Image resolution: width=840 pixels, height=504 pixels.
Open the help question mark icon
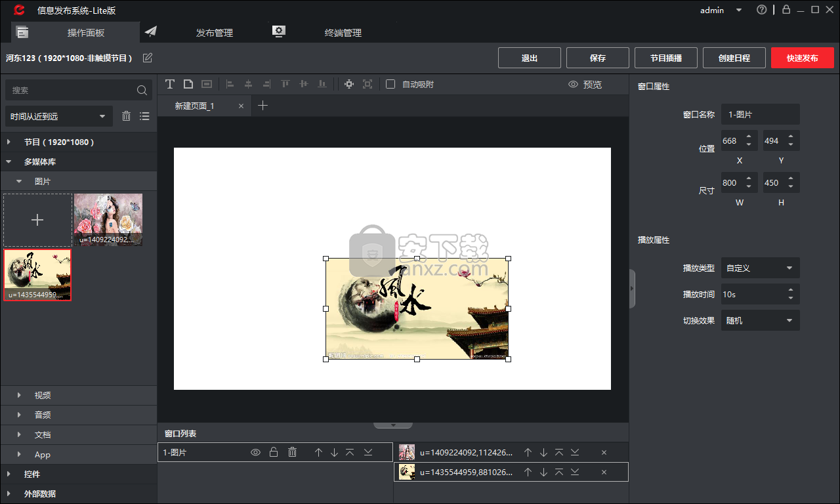pyautogui.click(x=761, y=10)
